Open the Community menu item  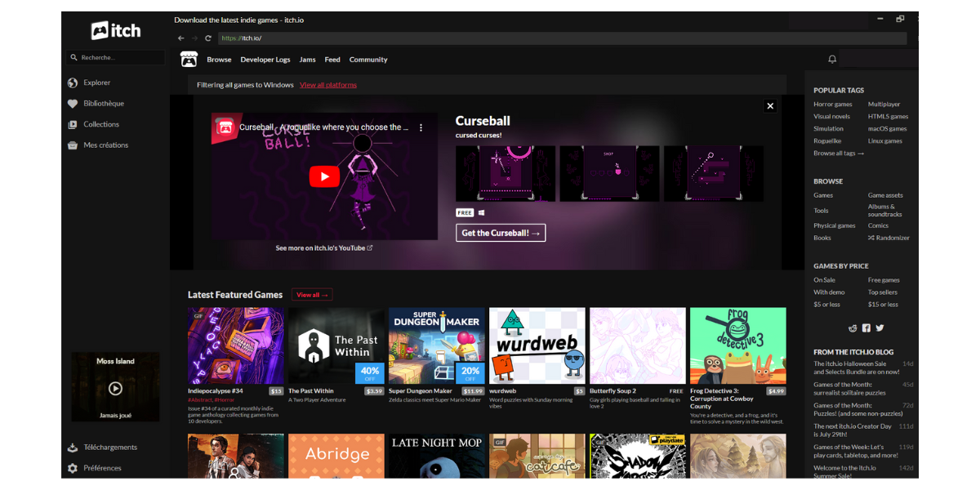click(368, 60)
